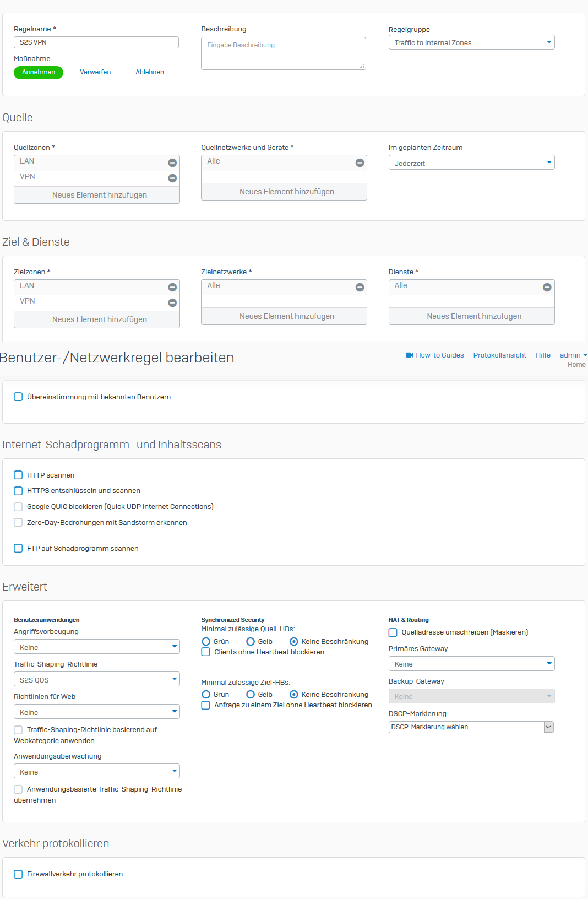Open the admin user menu

(573, 355)
